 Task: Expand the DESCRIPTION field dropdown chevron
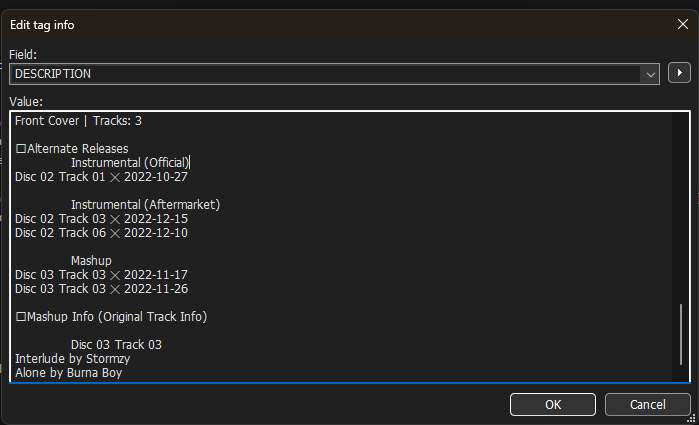click(x=650, y=74)
